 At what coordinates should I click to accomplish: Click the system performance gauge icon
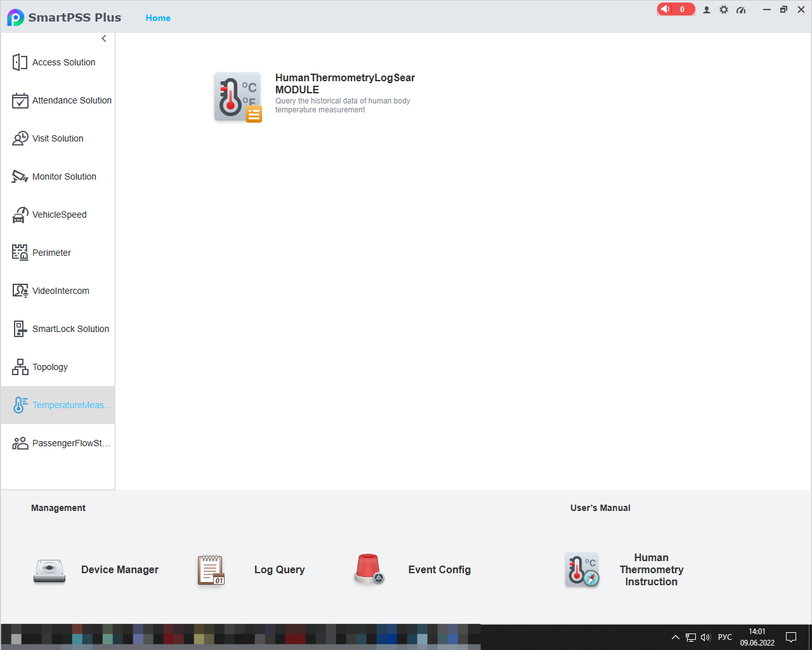tap(741, 10)
